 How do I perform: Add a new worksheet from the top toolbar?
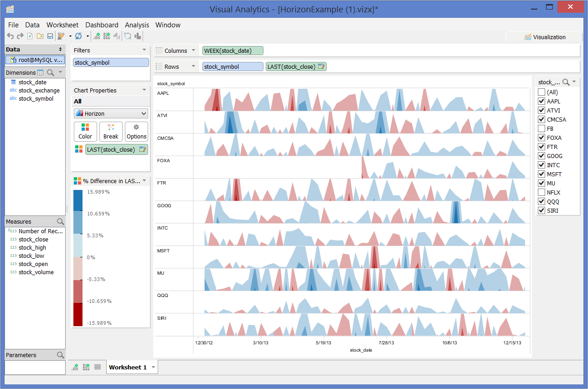point(97,36)
